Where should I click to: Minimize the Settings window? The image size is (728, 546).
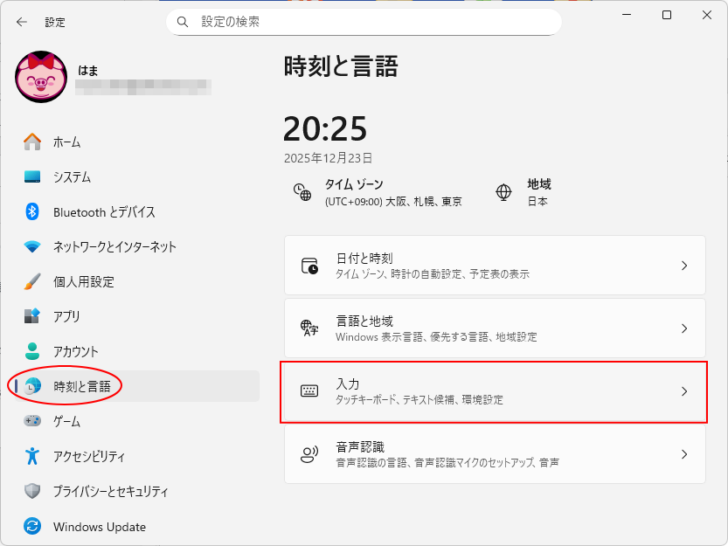(626, 15)
